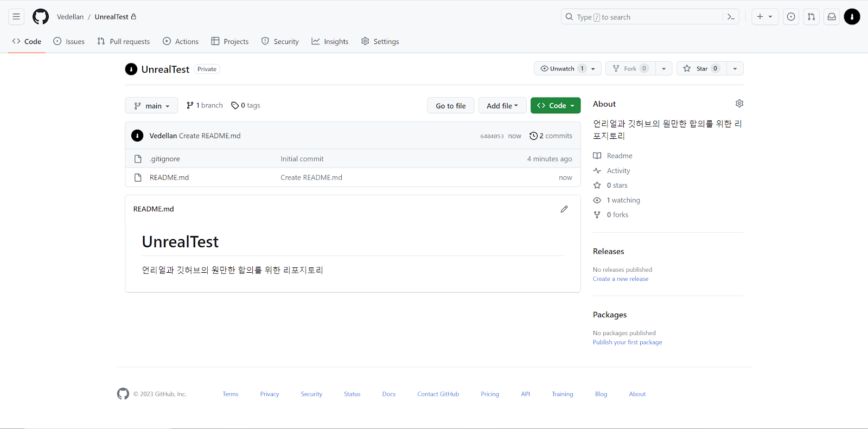Click Go to file button

pyautogui.click(x=451, y=106)
